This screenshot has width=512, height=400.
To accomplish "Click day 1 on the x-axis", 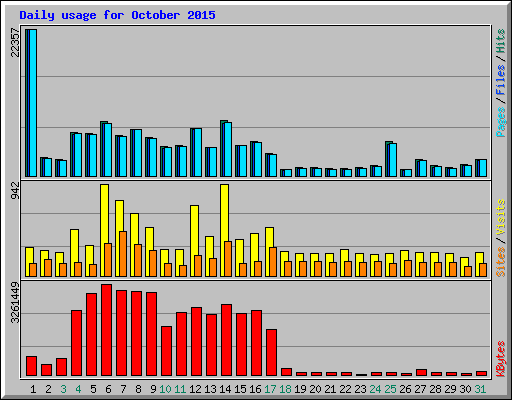I will (33, 389).
